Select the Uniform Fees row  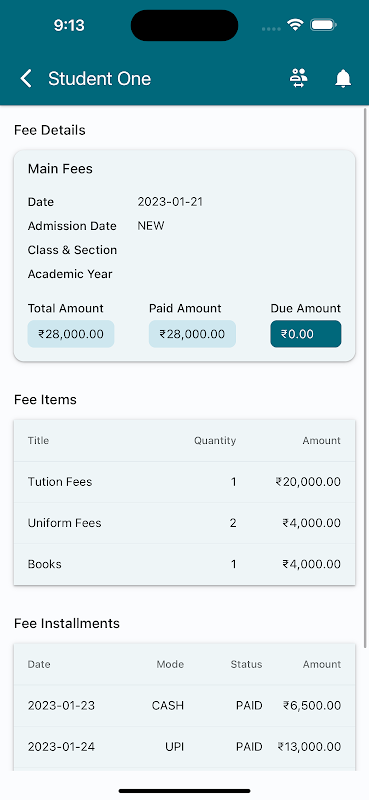pos(184,523)
